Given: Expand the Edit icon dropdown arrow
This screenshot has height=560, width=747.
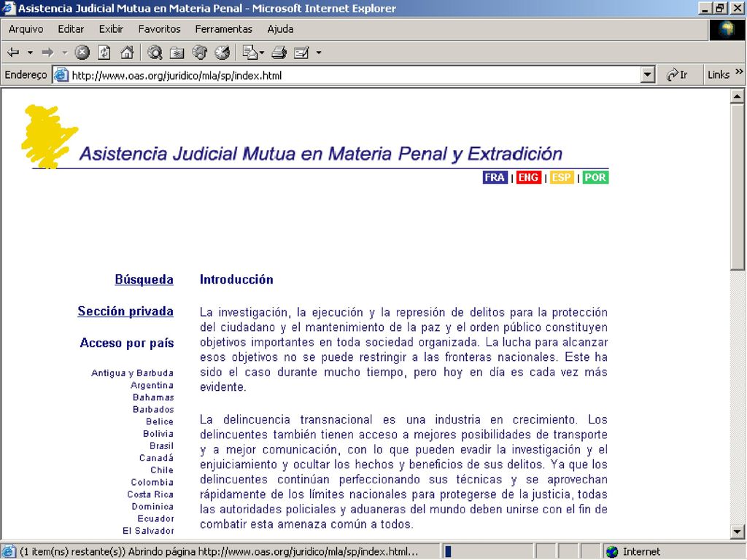Looking at the screenshot, I should pos(319,52).
